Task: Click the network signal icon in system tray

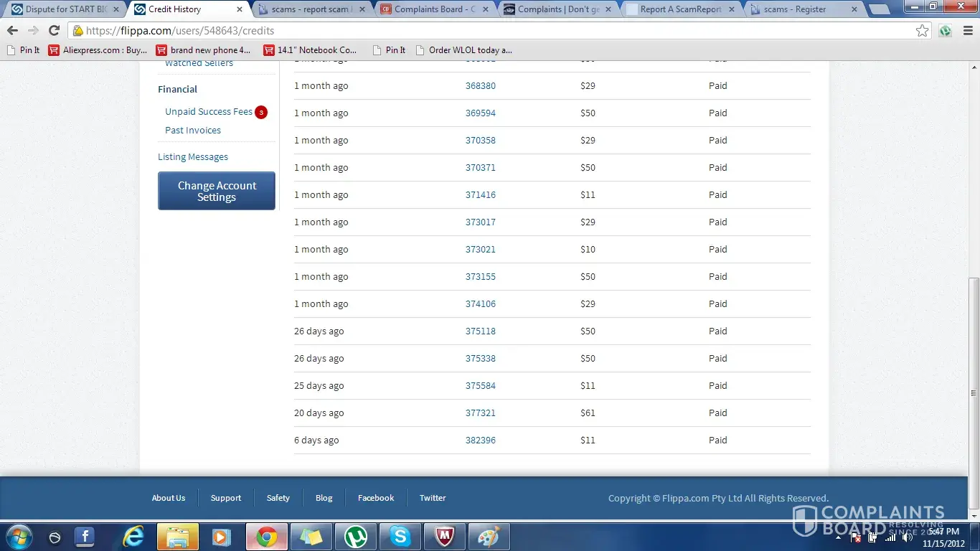Action: pyautogui.click(x=890, y=538)
